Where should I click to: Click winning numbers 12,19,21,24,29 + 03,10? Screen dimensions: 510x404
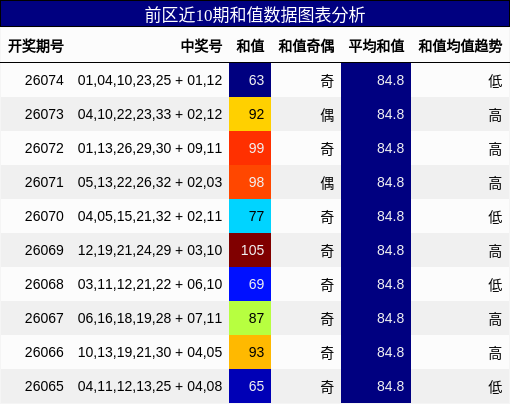(150, 250)
